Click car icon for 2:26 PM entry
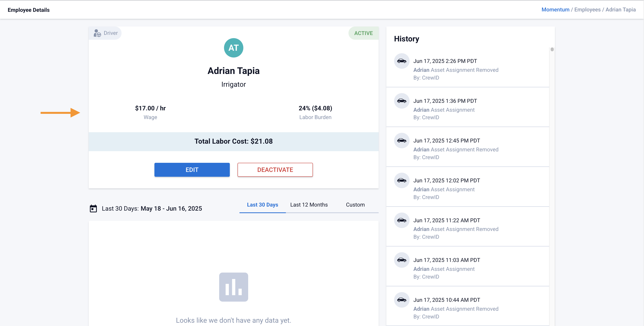 pyautogui.click(x=401, y=61)
